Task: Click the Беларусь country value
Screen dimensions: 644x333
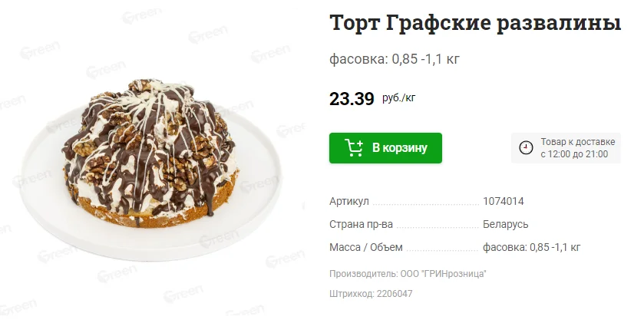Action: 505,225
